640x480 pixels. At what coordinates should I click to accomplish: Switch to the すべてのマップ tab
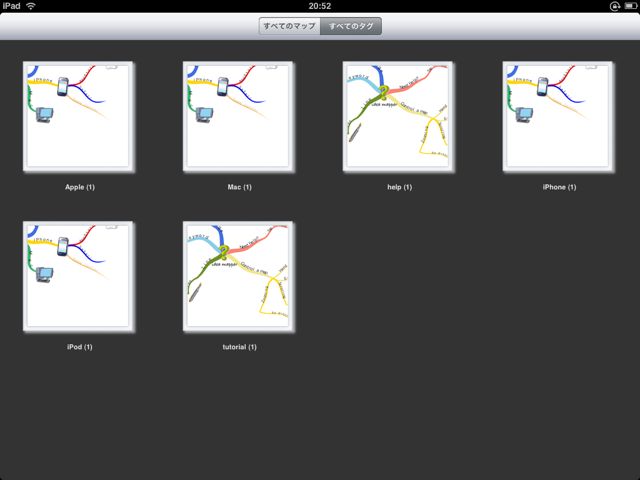point(289,26)
